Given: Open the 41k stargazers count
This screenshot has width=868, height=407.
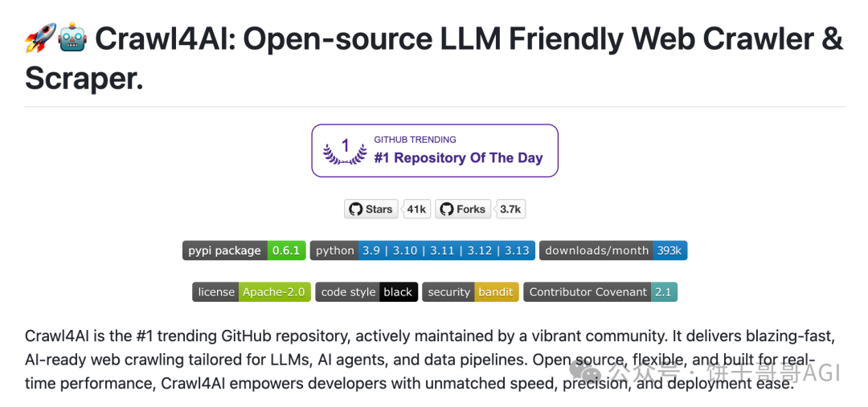Looking at the screenshot, I should (x=416, y=209).
